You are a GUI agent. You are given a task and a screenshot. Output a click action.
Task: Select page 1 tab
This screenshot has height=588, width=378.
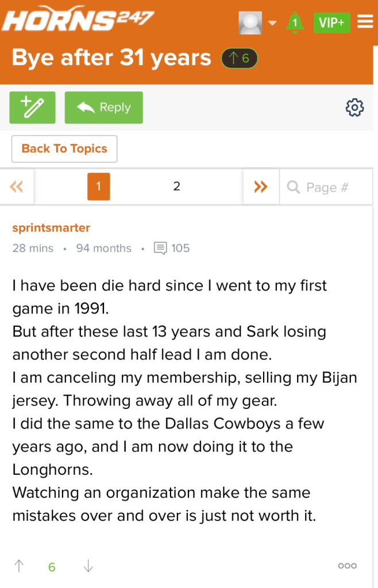tap(99, 187)
